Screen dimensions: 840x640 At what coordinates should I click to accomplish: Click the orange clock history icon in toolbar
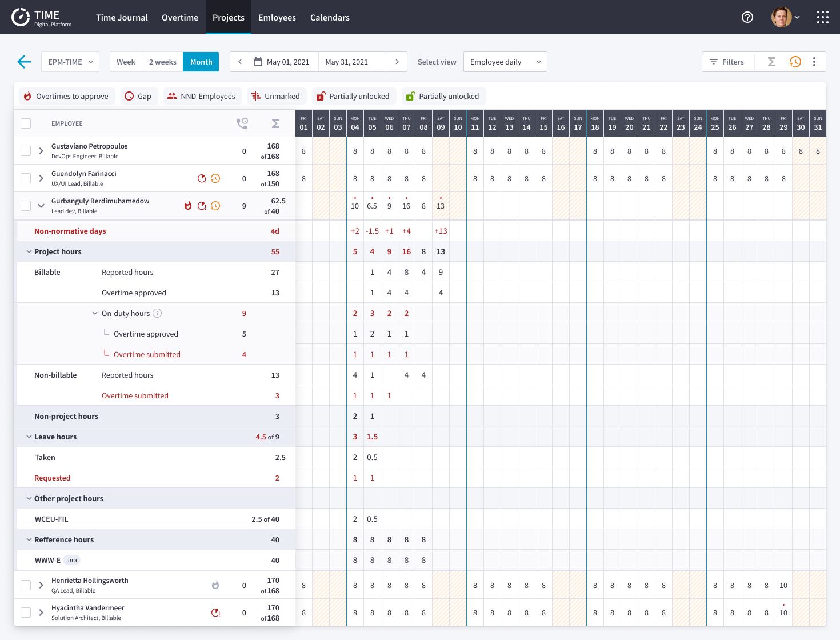click(x=795, y=62)
